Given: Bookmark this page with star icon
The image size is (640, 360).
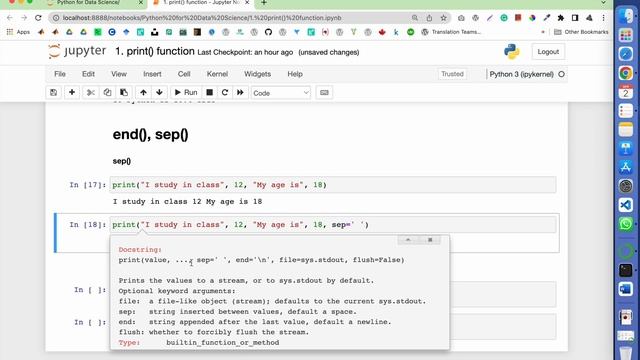Looking at the screenshot, I should click(443, 18).
